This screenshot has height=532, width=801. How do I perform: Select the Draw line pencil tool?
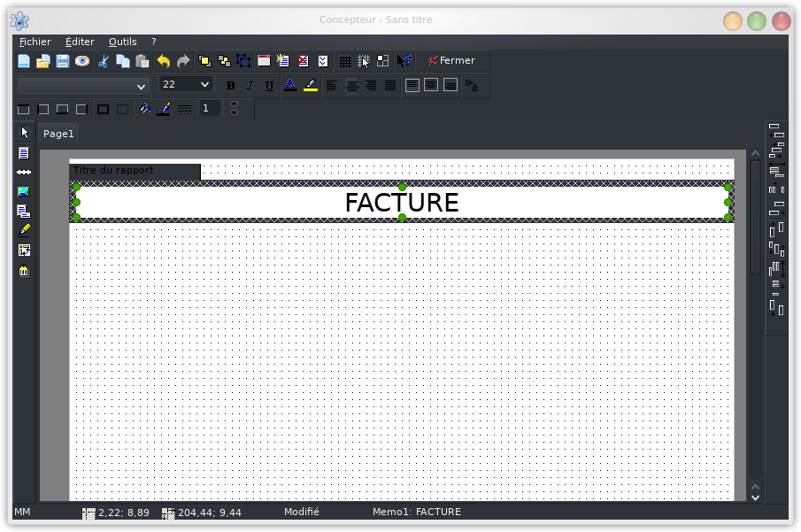coord(24,230)
